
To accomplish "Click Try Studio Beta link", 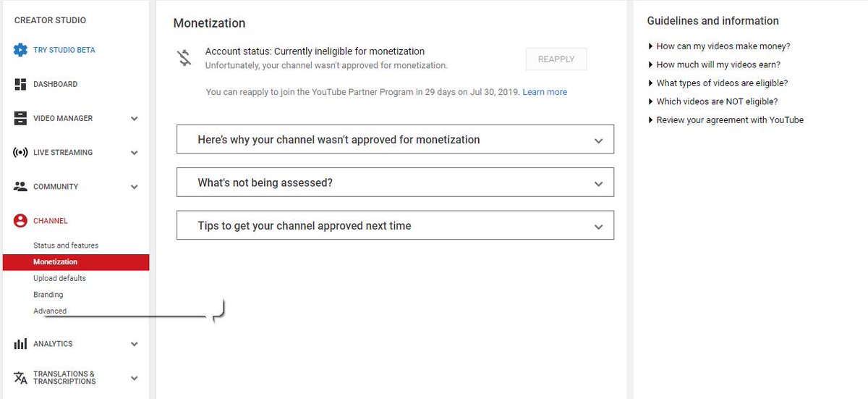I will pos(64,50).
